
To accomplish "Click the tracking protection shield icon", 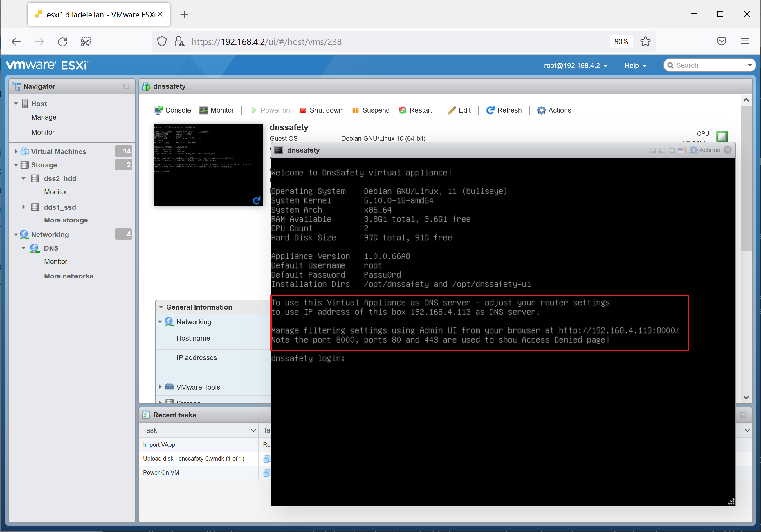I will 162,42.
